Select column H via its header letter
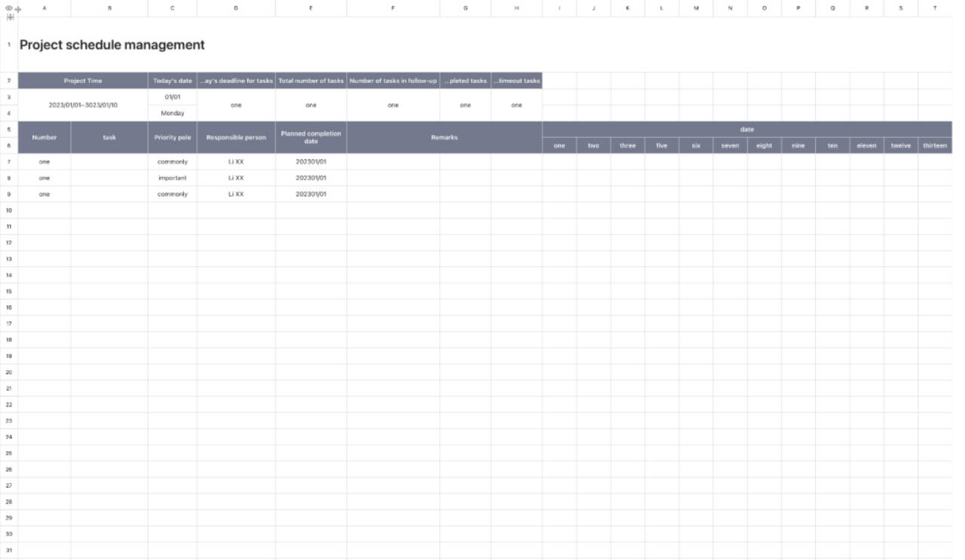This screenshot has height=560, width=965. (x=516, y=8)
